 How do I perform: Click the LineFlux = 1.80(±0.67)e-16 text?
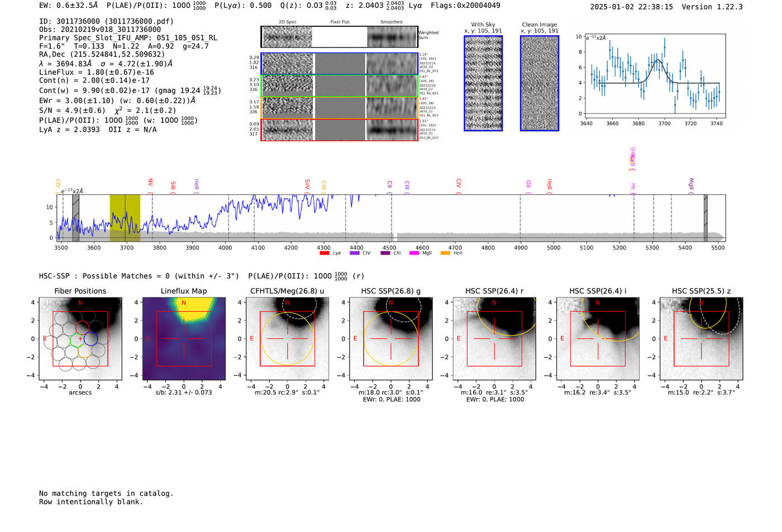[97, 73]
